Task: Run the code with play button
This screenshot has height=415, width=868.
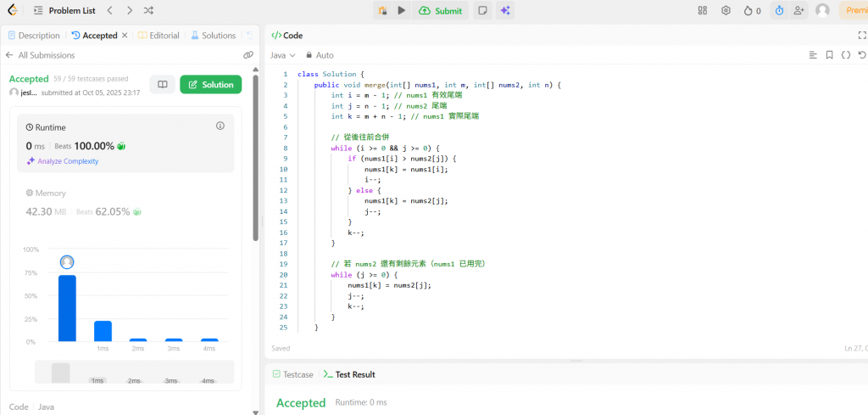Action: point(401,10)
